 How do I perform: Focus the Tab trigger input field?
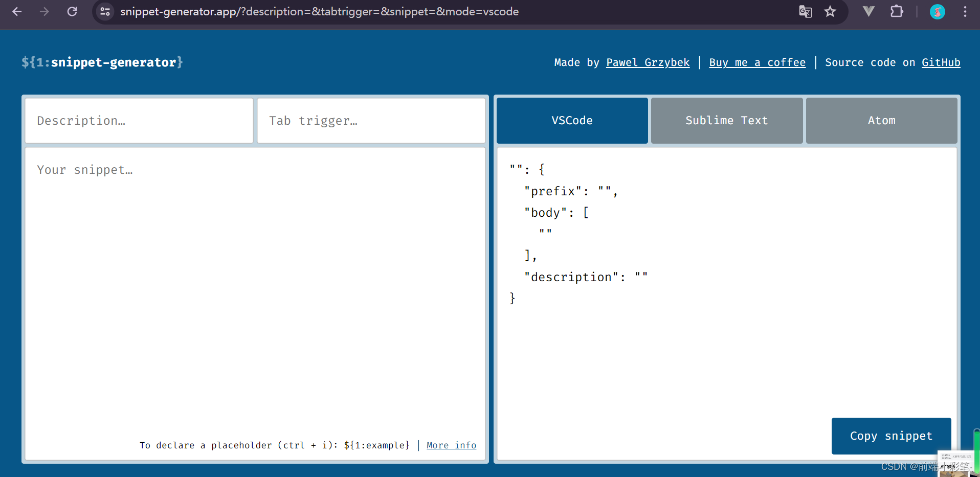[371, 121]
